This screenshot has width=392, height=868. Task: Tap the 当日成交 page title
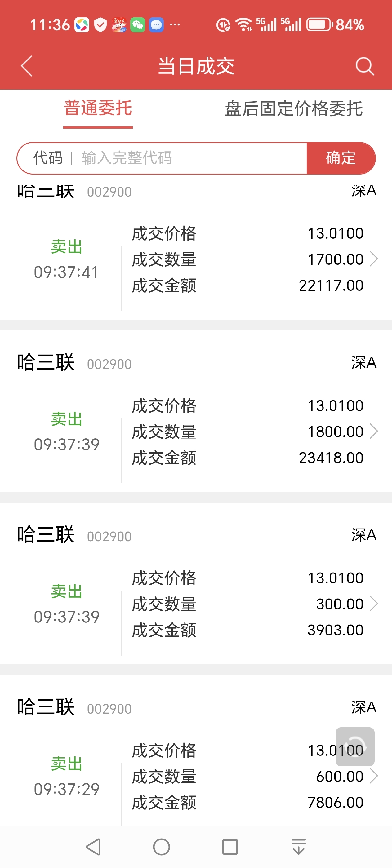(x=196, y=66)
